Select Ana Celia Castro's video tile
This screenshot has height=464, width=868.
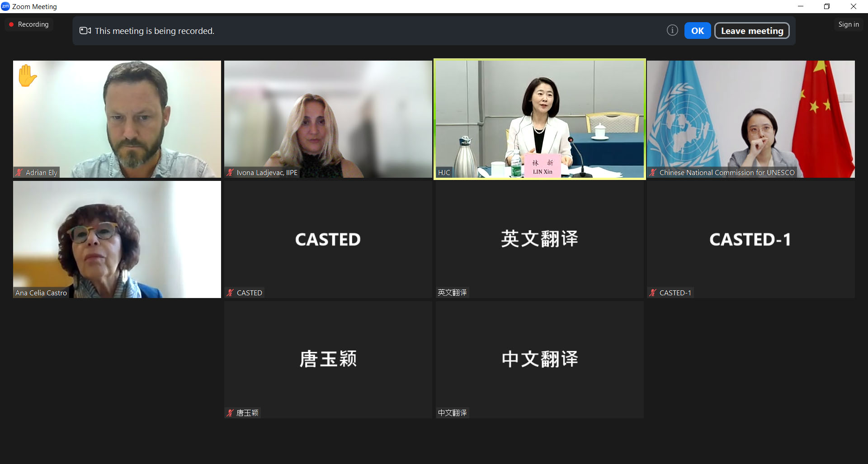tap(117, 239)
